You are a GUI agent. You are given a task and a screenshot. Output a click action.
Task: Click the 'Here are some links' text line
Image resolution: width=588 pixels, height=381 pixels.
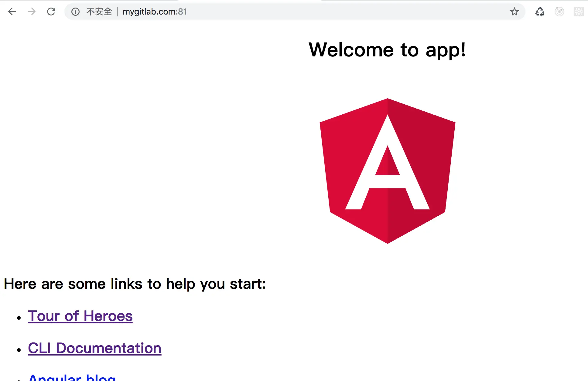[x=135, y=284]
